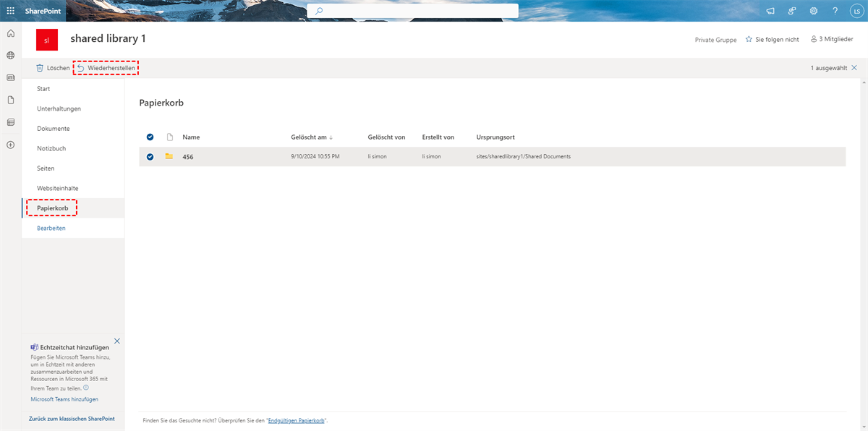
Task: Click the Löschen trash button
Action: (x=53, y=68)
